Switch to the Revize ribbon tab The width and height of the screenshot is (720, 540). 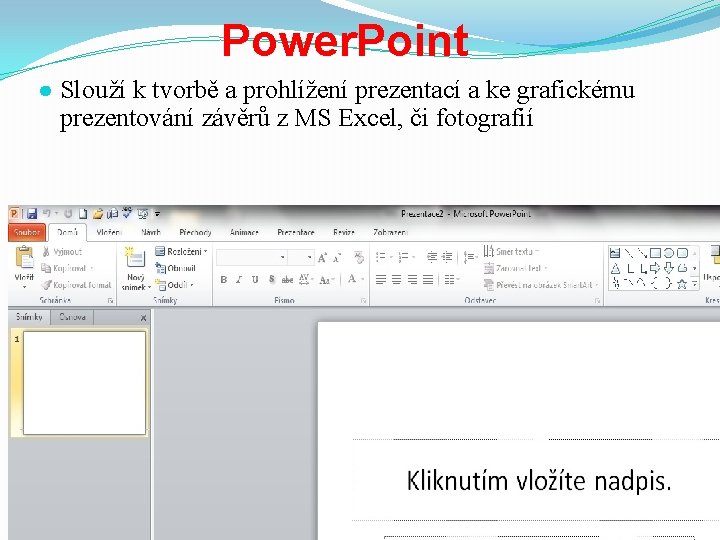coord(344,233)
